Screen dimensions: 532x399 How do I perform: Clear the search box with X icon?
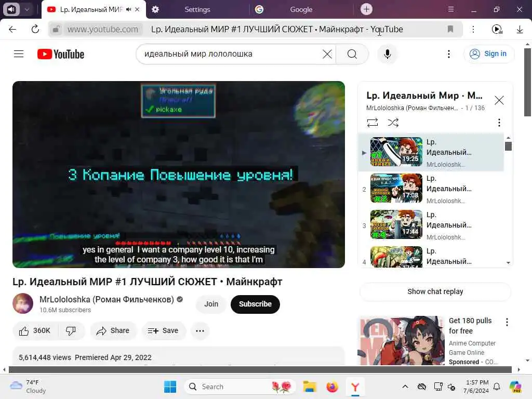pyautogui.click(x=327, y=54)
